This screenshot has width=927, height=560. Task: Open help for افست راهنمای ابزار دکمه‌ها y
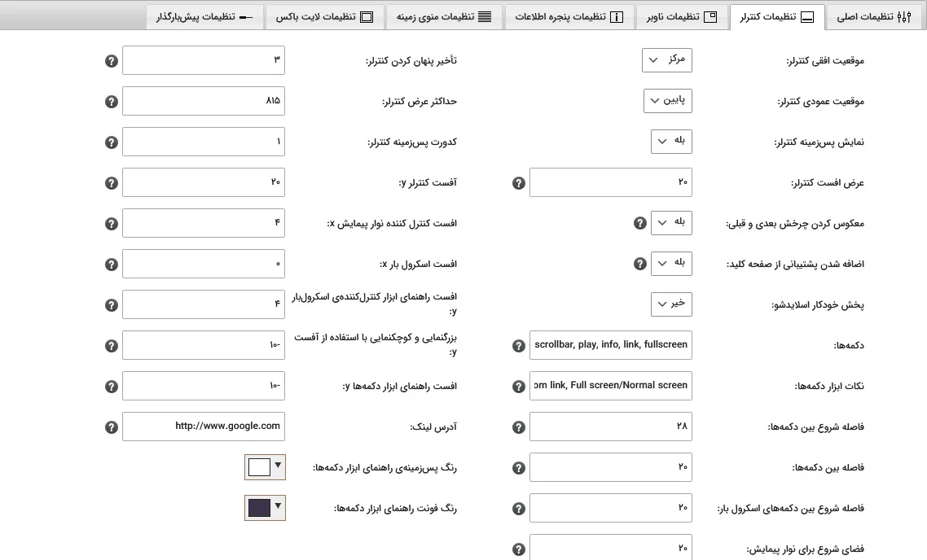[111, 387]
